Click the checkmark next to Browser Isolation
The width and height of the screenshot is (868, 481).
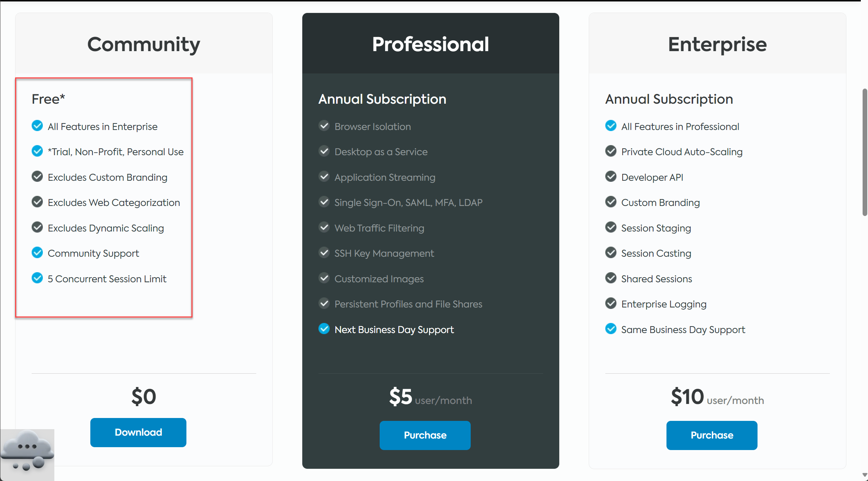point(324,126)
